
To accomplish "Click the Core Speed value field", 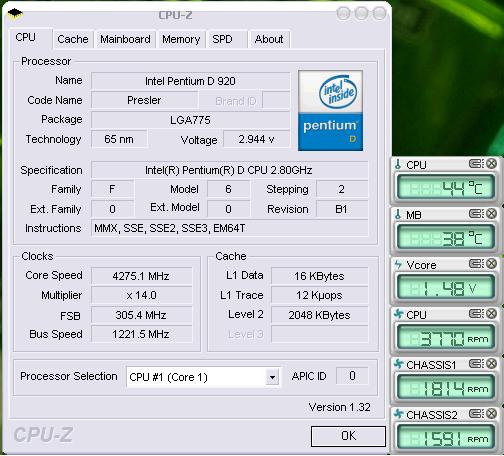I will (141, 276).
